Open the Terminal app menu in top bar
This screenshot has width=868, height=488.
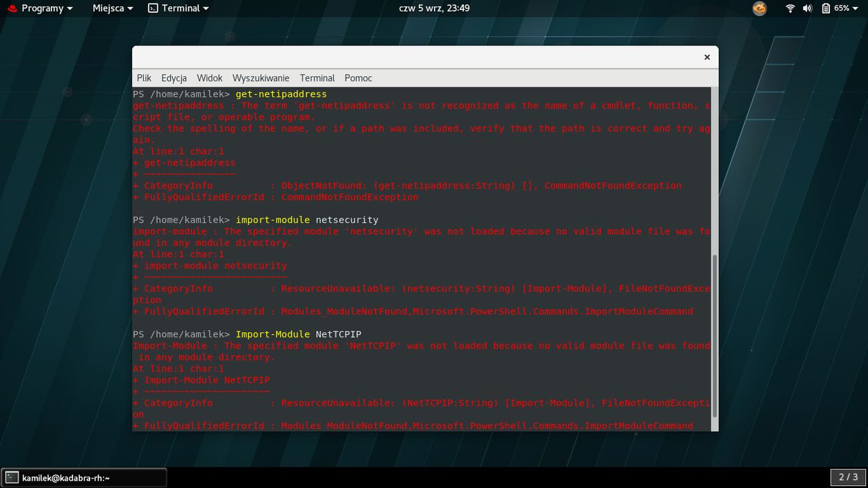pyautogui.click(x=178, y=8)
